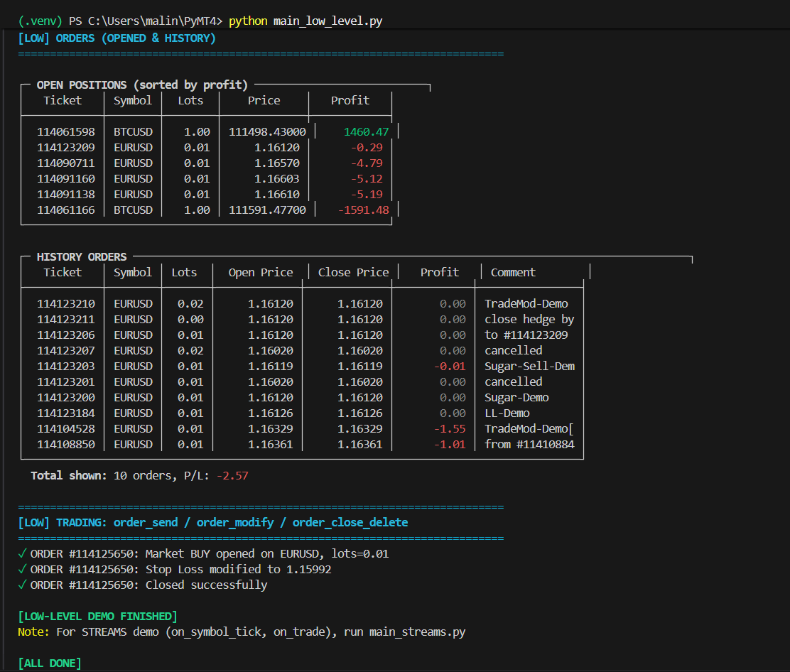
Task: Click the [ALL DONE] status text
Action: [50, 663]
